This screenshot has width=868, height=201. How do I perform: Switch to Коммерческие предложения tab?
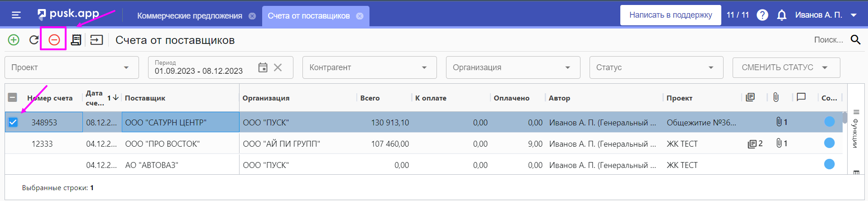click(x=190, y=16)
